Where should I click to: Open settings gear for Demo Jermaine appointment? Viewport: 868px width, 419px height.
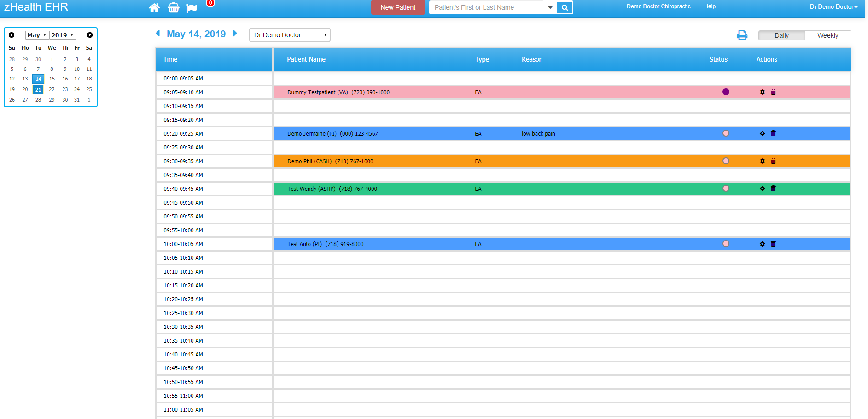[763, 133]
